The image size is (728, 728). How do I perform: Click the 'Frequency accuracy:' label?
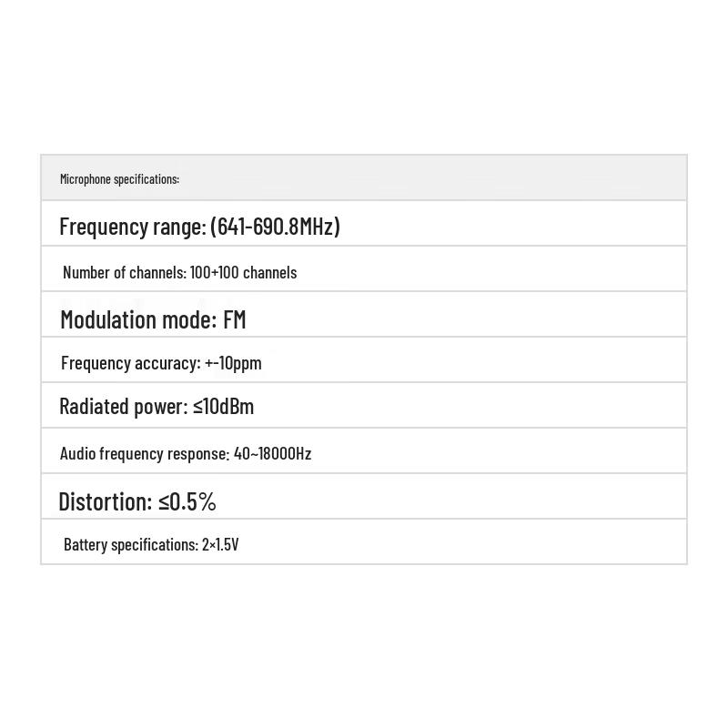click(130, 363)
